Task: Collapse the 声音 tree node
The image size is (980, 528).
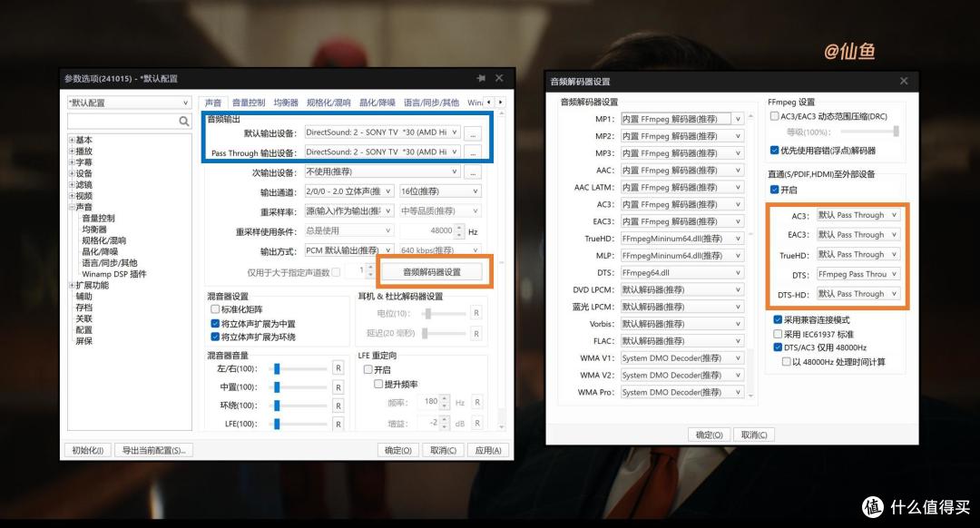Action: (72, 207)
